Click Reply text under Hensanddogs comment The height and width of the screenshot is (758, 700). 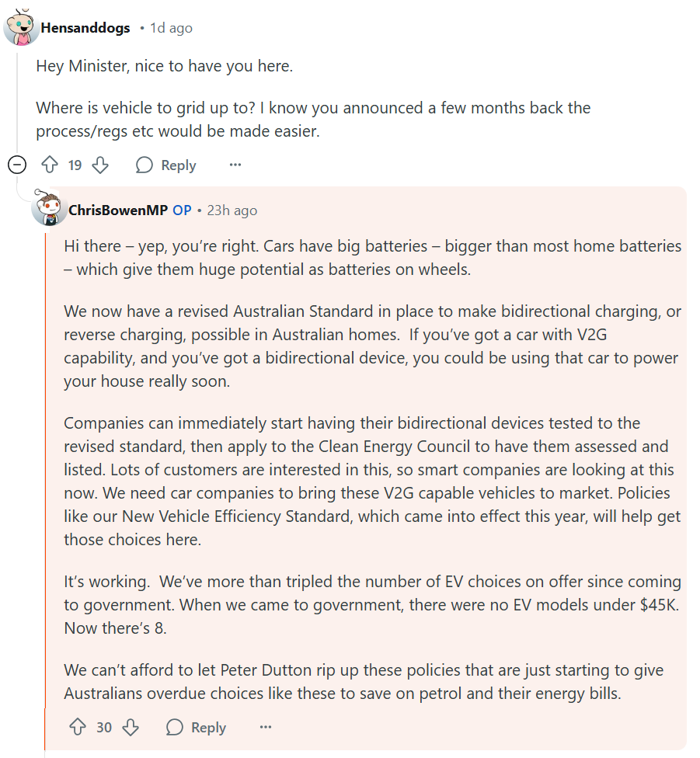pyautogui.click(x=179, y=165)
